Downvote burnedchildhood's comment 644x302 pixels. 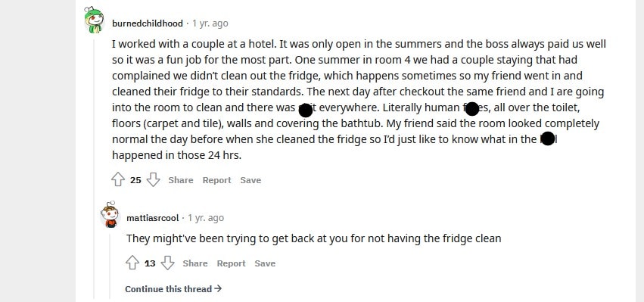(x=153, y=179)
